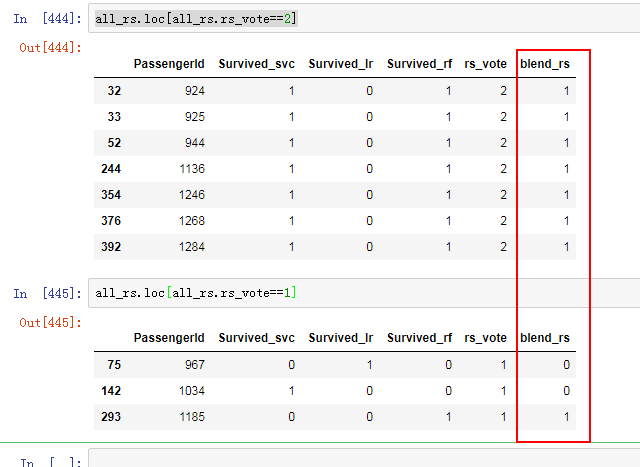Click PassengerId value 925
The height and width of the screenshot is (467, 640).
point(195,117)
